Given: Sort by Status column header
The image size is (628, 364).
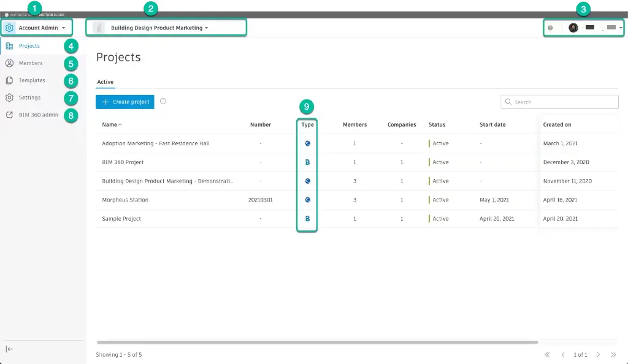Looking at the screenshot, I should pos(437,125).
